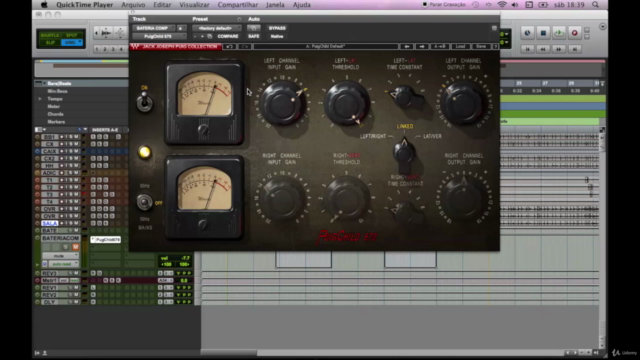Adjust the Left Channel Input Gain knob
This screenshot has width=640, height=360.
(282, 103)
